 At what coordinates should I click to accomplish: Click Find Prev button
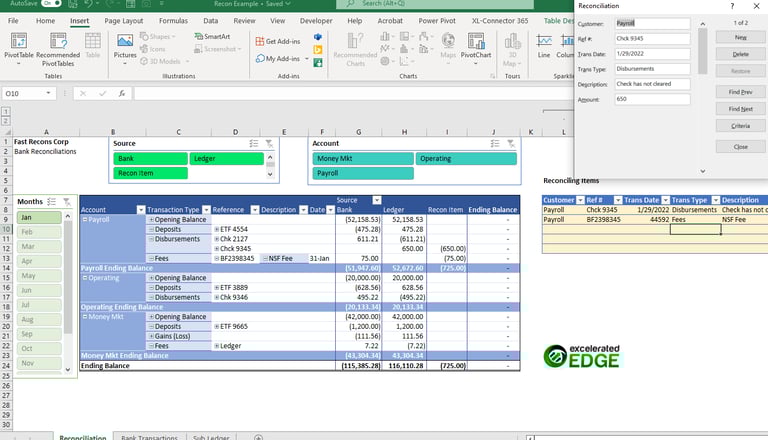point(740,92)
